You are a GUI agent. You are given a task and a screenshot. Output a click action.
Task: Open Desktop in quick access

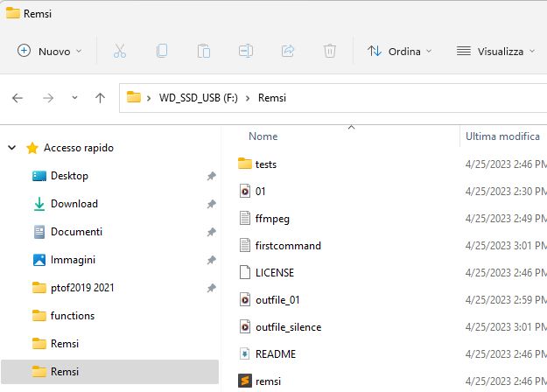tap(69, 176)
